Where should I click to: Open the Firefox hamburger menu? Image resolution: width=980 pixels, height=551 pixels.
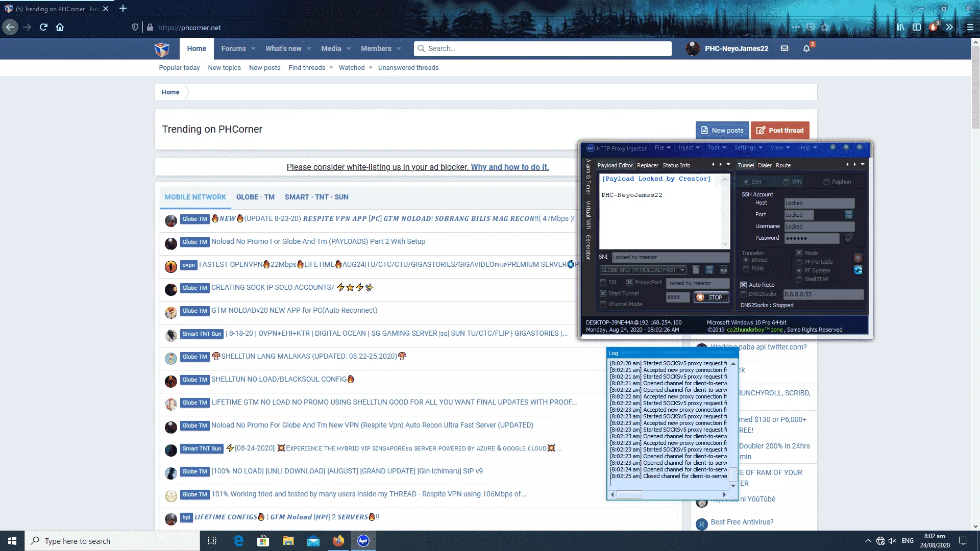970,28
